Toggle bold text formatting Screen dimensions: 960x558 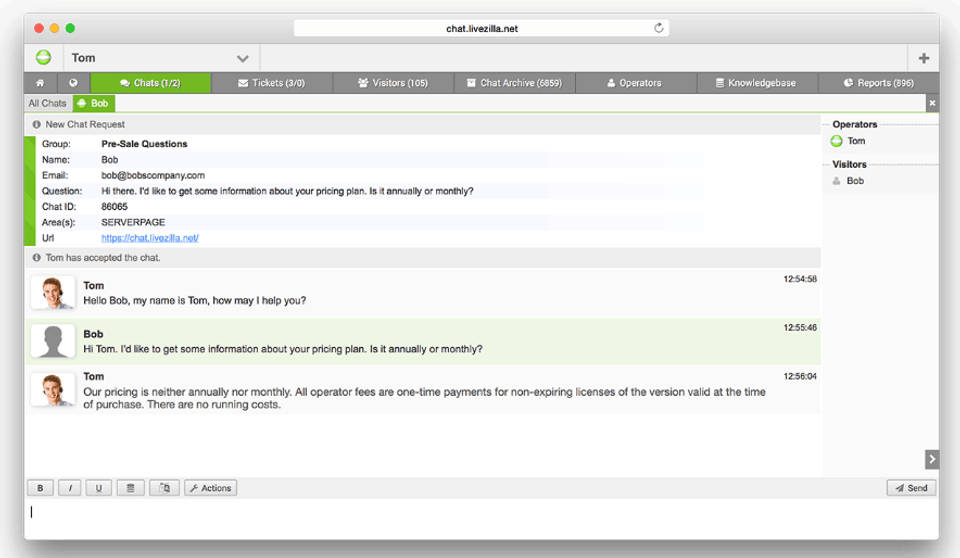[x=40, y=488]
